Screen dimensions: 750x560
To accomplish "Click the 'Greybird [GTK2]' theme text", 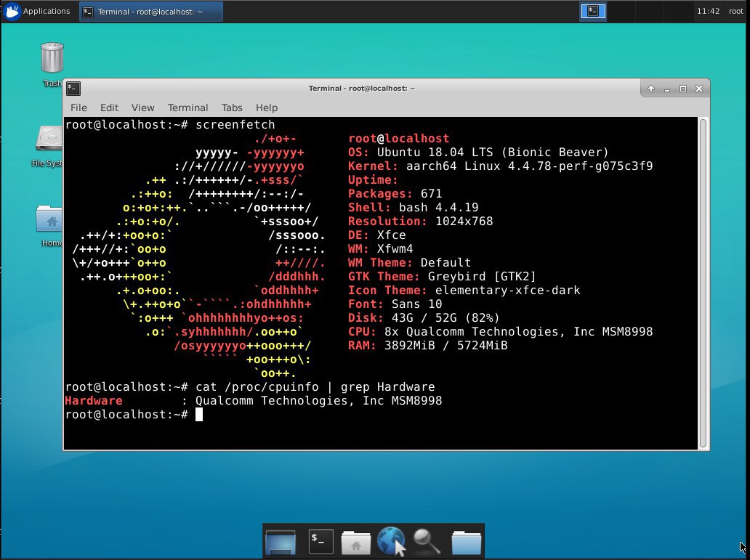I will tap(482, 277).
